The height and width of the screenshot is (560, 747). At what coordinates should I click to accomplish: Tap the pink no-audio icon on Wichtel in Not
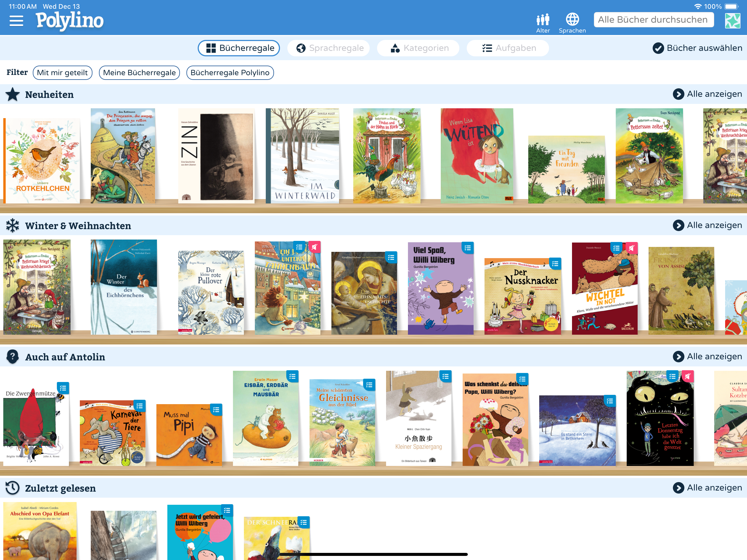point(632,248)
